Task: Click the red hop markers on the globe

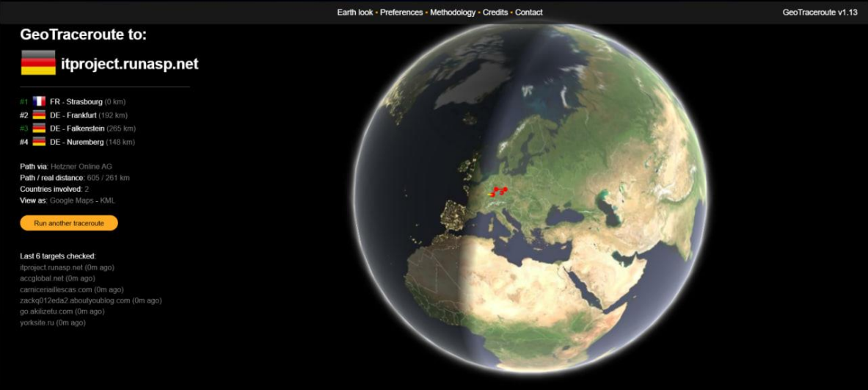Action: (499, 191)
